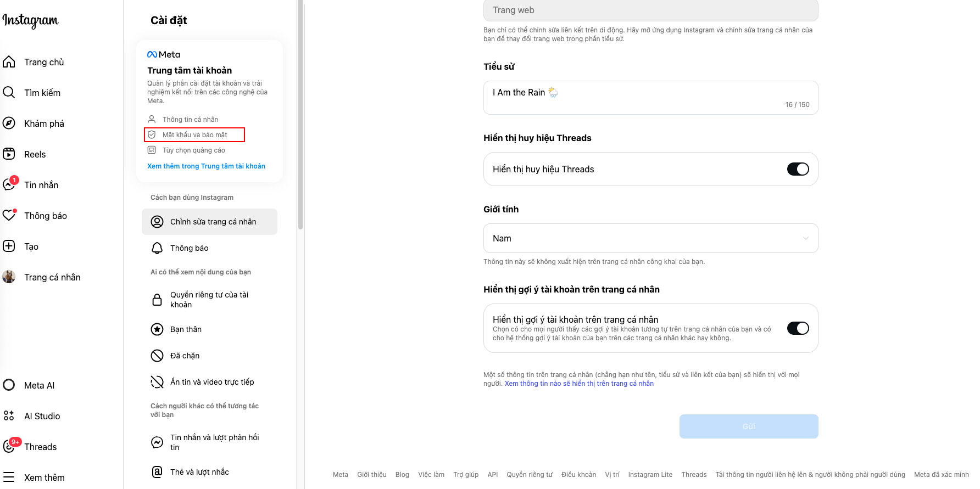Click footer link Meta đã xác minh
Image resolution: width=980 pixels, height=489 pixels.
[941, 475]
